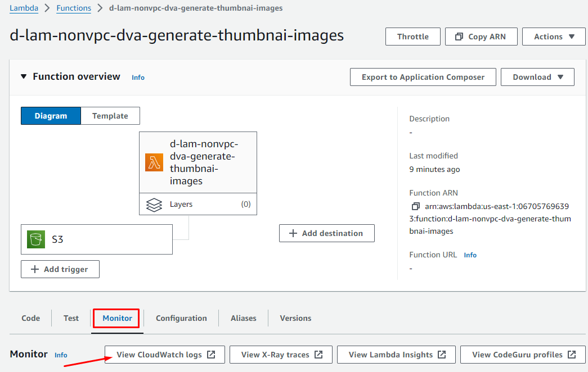Click Export to Application Composer
This screenshot has width=588, height=372.
pyautogui.click(x=423, y=77)
